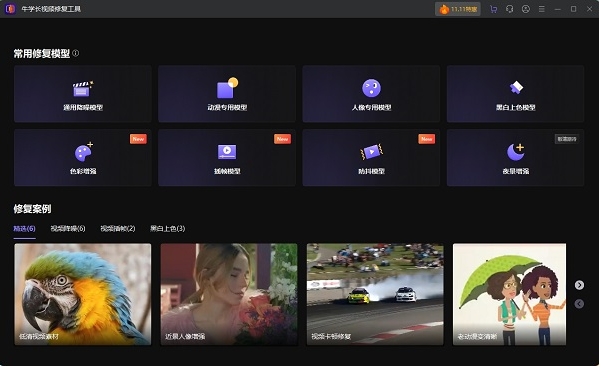Image resolution: width=601 pixels, height=367 pixels.
Task: Click the 修复案例 section heading
Action: click(x=32, y=209)
